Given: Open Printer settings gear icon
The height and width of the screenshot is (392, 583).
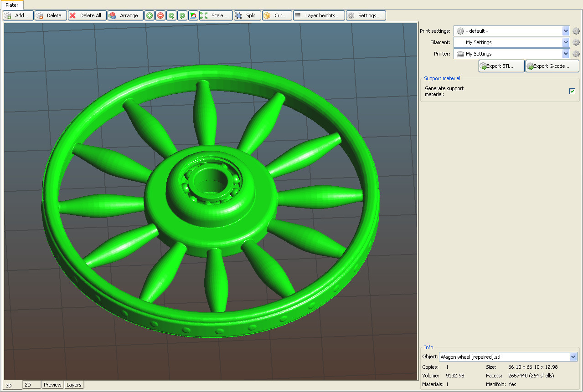Looking at the screenshot, I should click(x=576, y=54).
